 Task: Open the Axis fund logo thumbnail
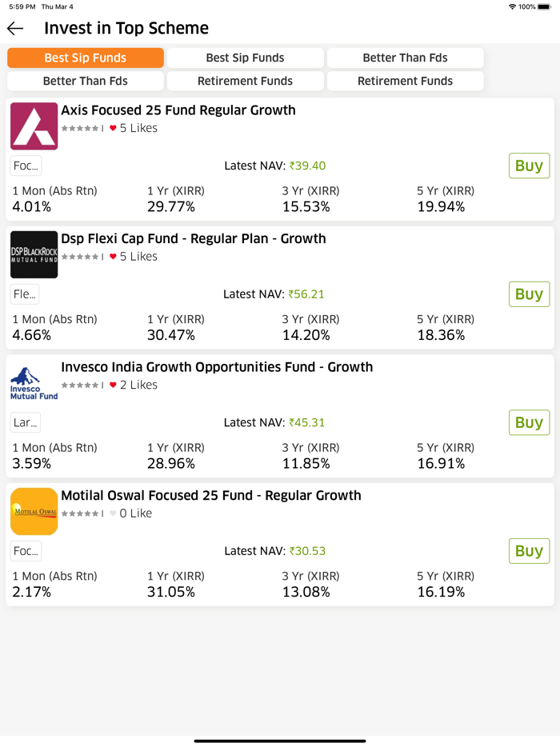click(34, 126)
